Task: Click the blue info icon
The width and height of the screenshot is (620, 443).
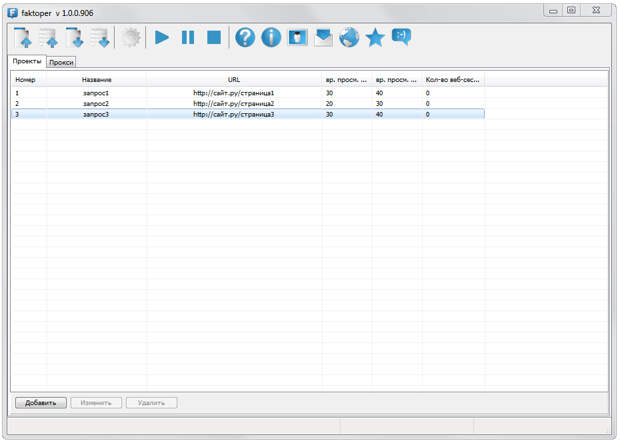Action: tap(271, 38)
